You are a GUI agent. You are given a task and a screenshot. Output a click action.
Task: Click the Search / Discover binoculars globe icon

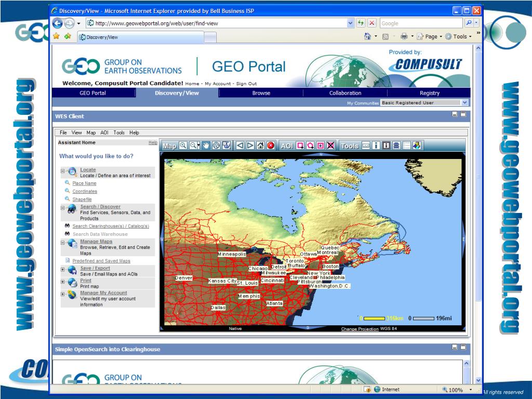[x=72, y=209]
